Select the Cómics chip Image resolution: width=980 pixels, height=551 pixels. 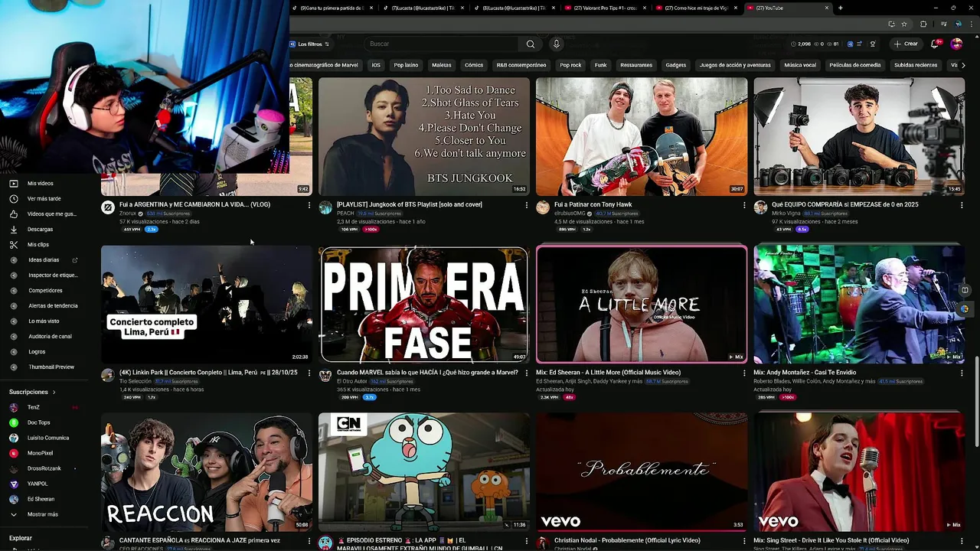click(474, 65)
